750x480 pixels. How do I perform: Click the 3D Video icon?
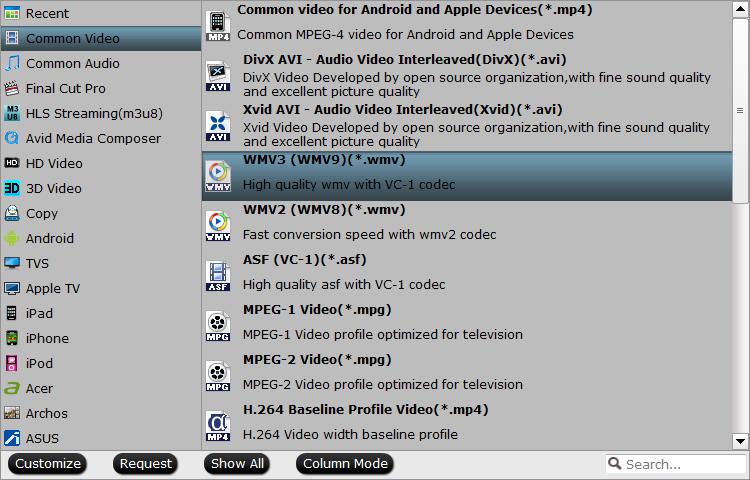12,188
